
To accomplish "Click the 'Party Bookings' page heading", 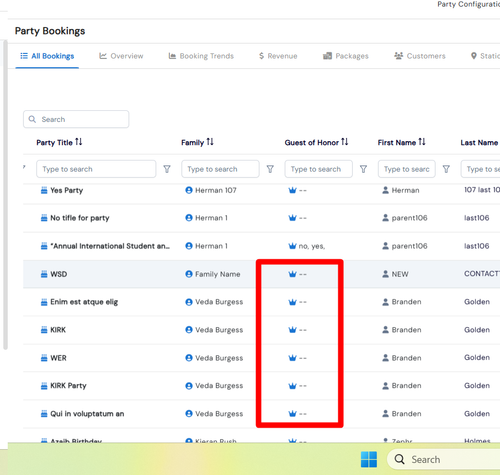I will coord(50,31).
